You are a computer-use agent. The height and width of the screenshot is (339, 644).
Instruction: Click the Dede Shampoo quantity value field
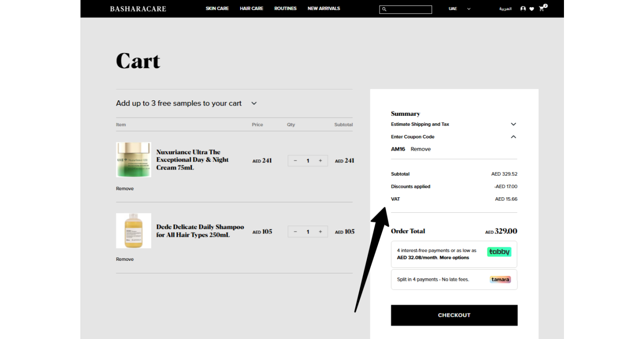point(308,232)
